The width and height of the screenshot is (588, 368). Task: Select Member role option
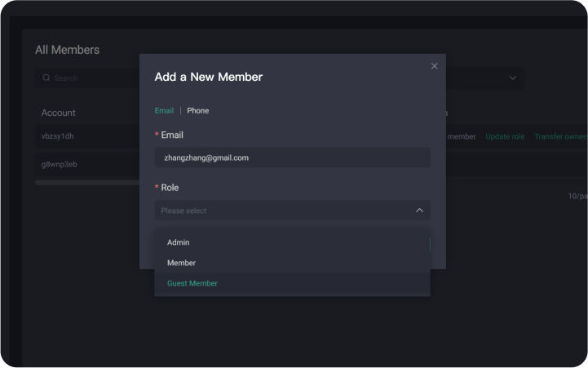tap(181, 263)
